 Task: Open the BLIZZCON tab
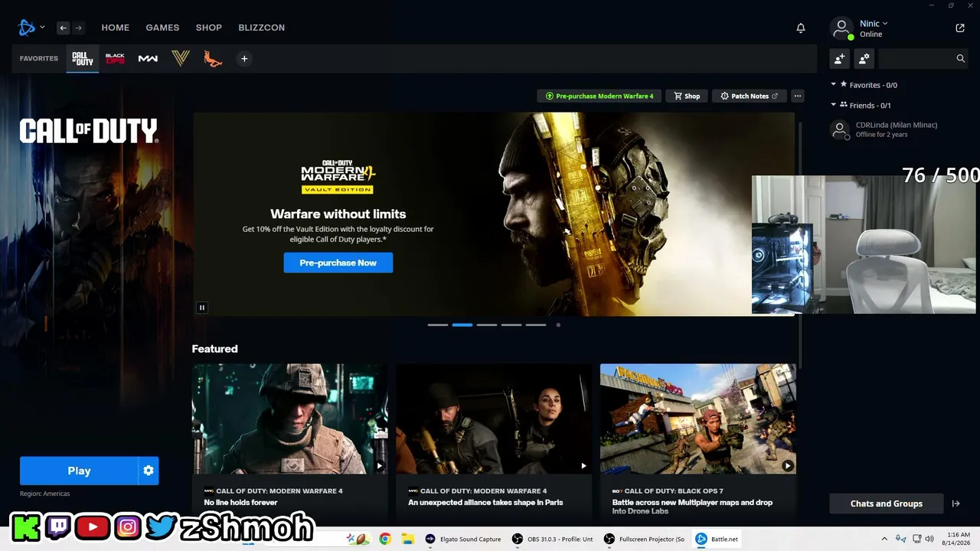(x=262, y=28)
